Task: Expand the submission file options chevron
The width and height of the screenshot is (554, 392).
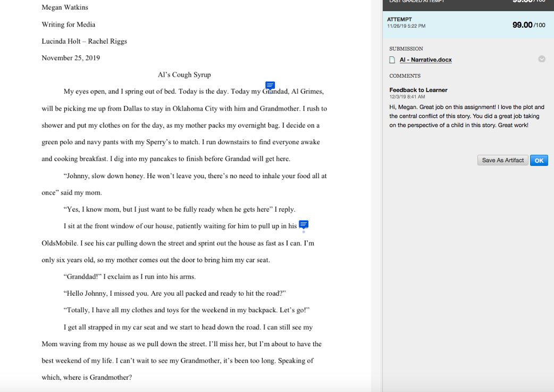Action: tap(541, 59)
